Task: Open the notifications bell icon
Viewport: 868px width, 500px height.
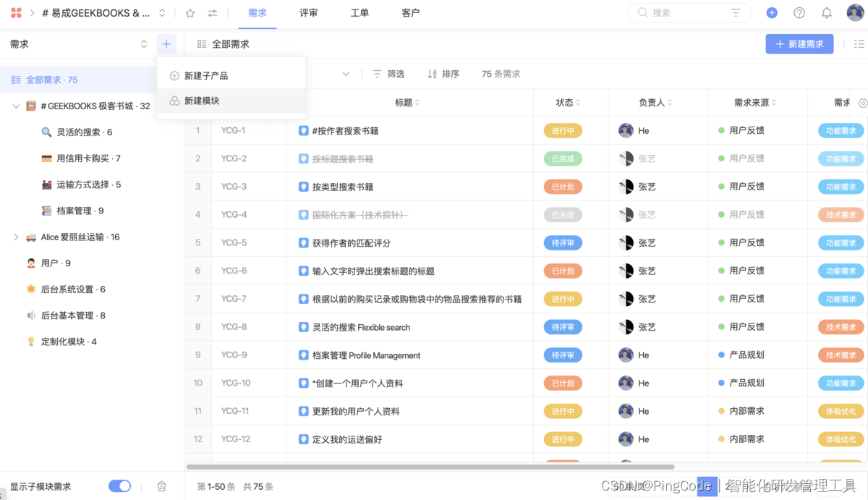Action: click(826, 13)
